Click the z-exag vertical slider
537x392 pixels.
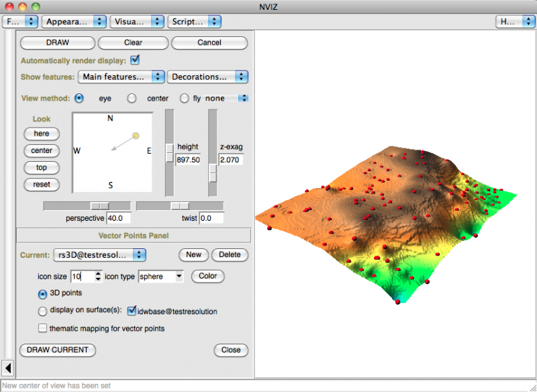tap(213, 173)
